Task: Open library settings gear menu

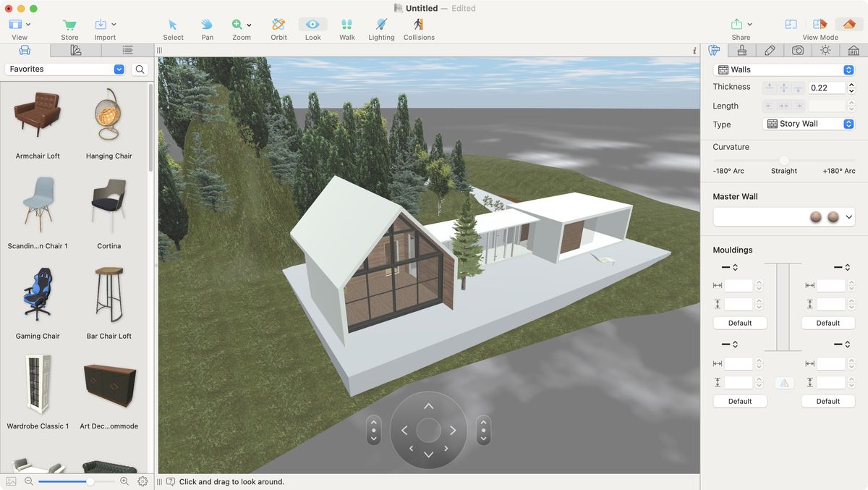Action: 142,481
